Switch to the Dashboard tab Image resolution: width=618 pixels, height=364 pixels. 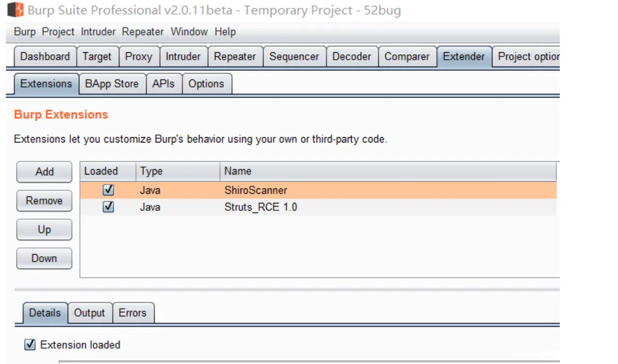(x=45, y=57)
